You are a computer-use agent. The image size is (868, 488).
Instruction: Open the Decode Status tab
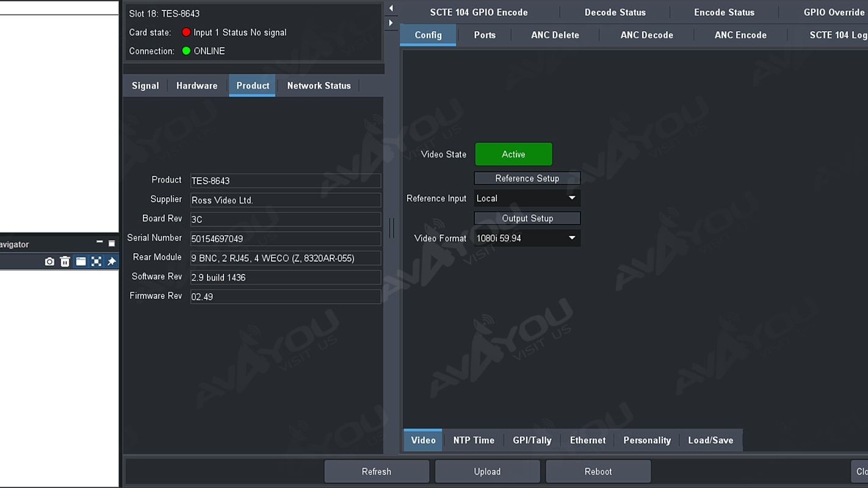(615, 12)
